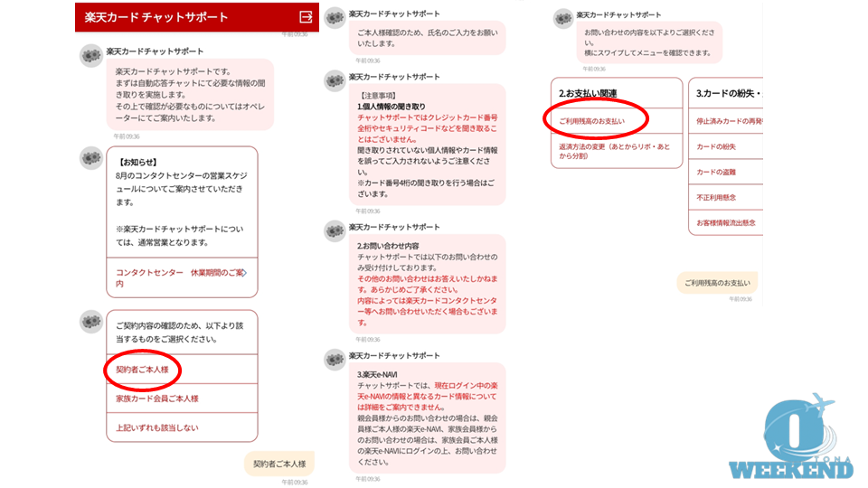Choose 上記いずれも該当しない option
868x488 pixels.
tap(182, 427)
